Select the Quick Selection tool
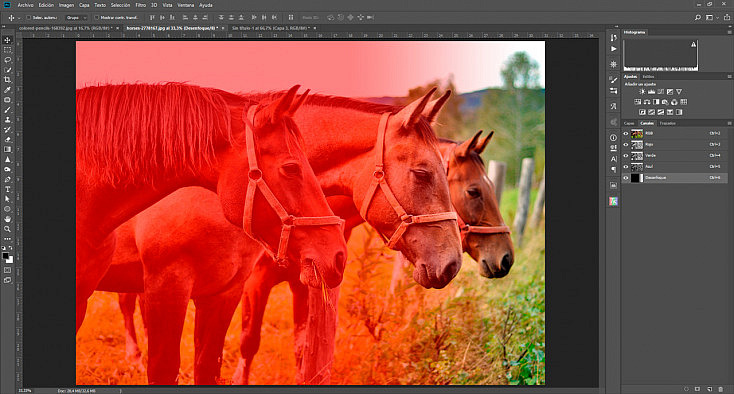This screenshot has height=394, width=734. (7, 70)
